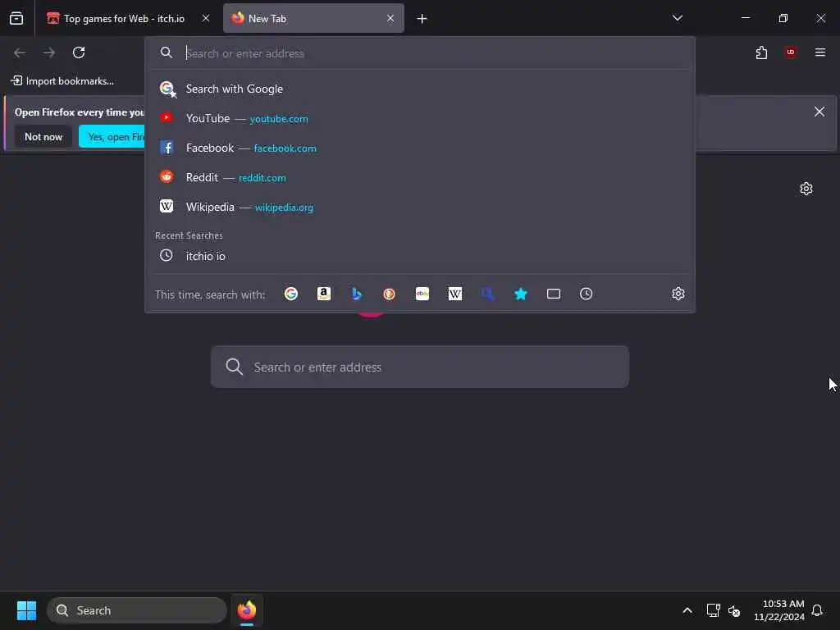Dismiss the Open Firefox notification bar
The height and width of the screenshot is (630, 840).
819,112
